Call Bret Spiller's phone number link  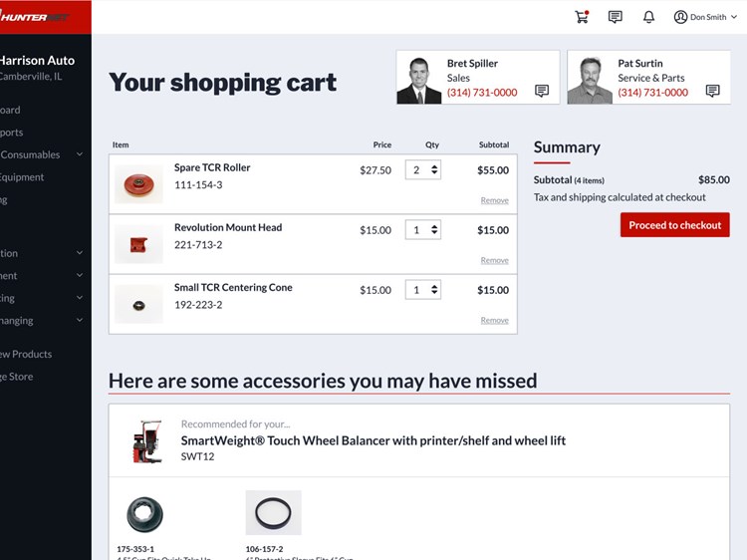click(482, 93)
